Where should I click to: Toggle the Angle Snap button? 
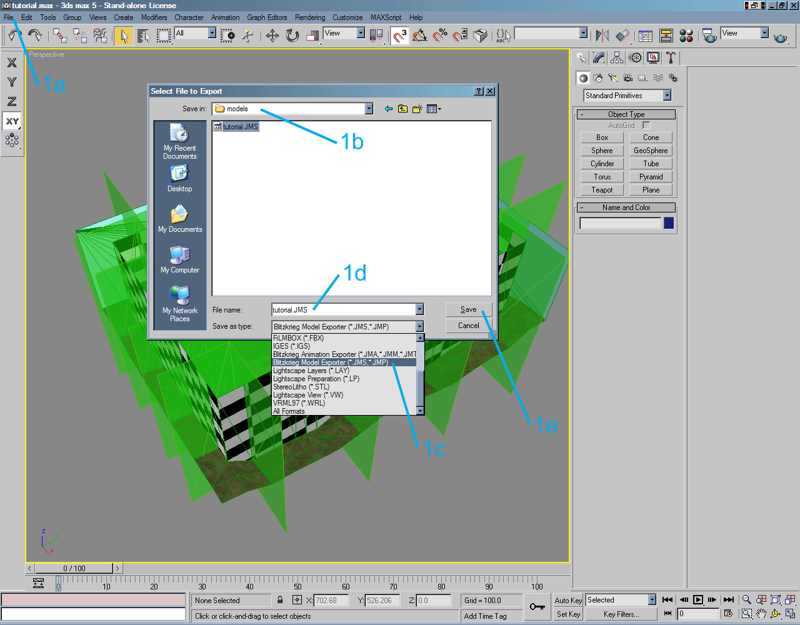(x=419, y=35)
